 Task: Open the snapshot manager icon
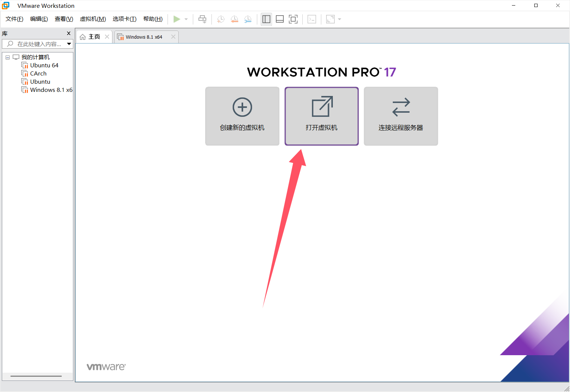(x=248, y=19)
